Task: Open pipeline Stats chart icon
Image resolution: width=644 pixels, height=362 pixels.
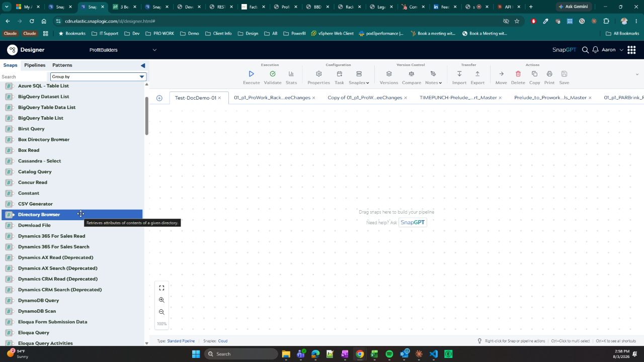Action: point(291,74)
